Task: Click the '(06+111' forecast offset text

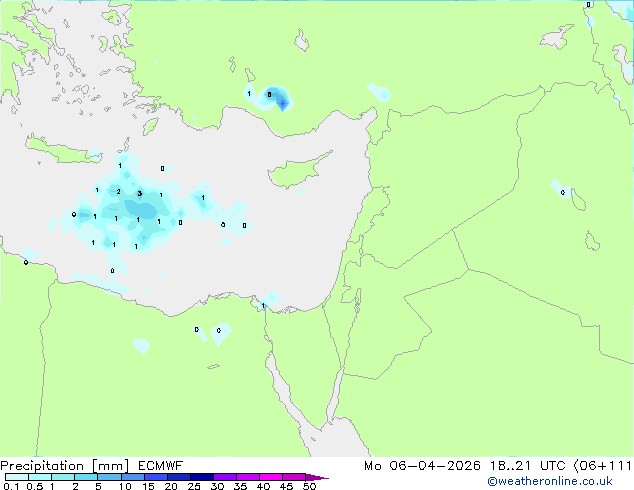Action: pos(603,466)
